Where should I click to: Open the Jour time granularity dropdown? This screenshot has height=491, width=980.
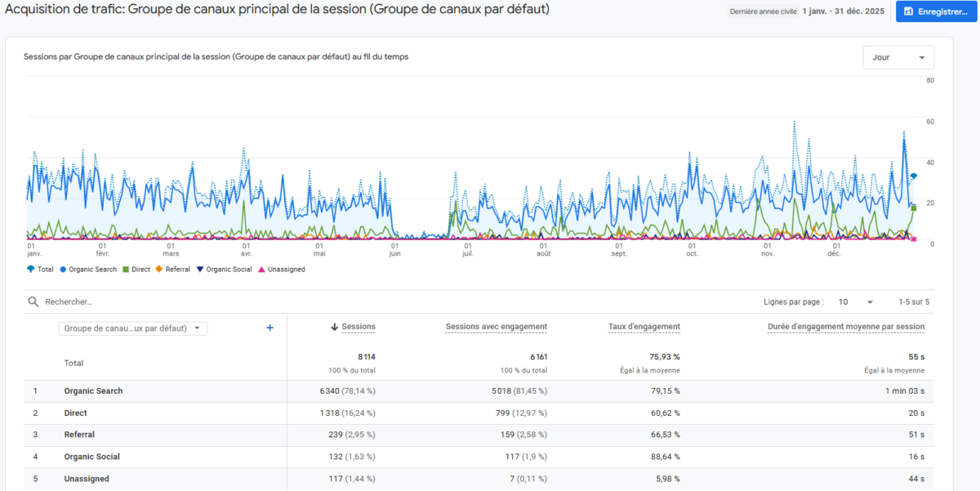click(x=898, y=57)
